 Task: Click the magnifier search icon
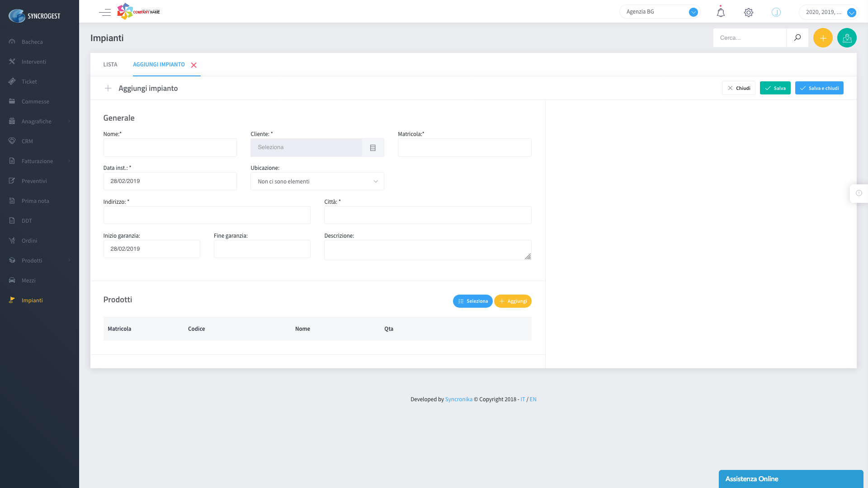(797, 38)
